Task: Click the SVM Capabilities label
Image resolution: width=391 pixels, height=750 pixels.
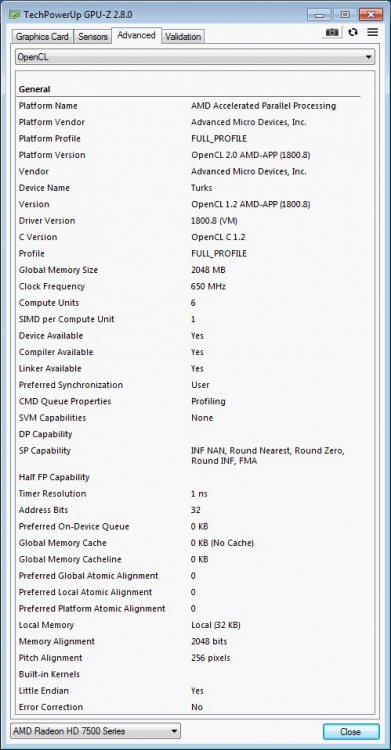Action: click(53, 418)
